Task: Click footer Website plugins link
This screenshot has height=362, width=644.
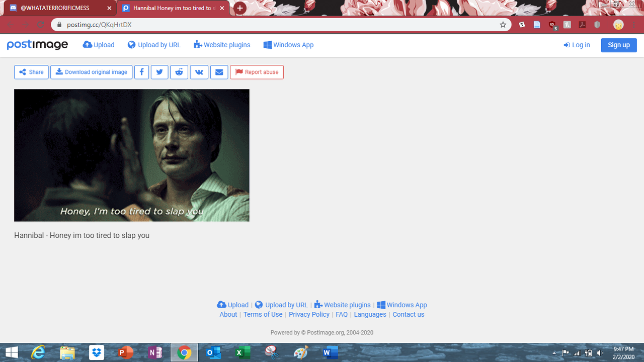Action: pos(342,305)
